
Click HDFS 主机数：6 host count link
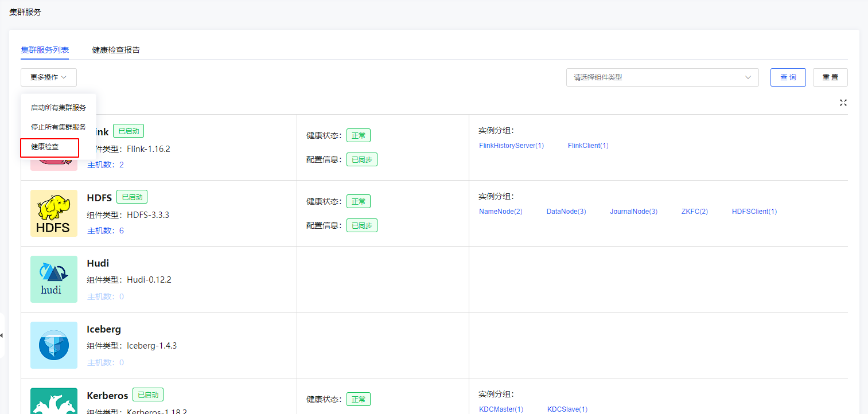(x=106, y=231)
